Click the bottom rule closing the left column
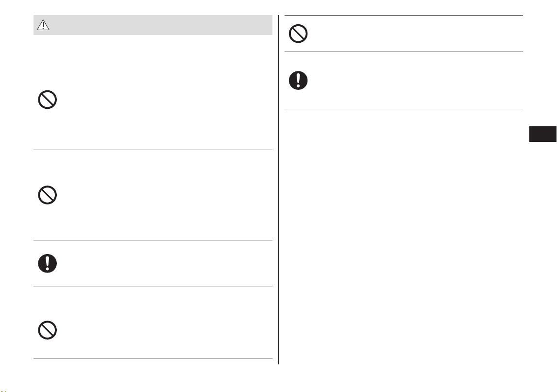 point(153,358)
